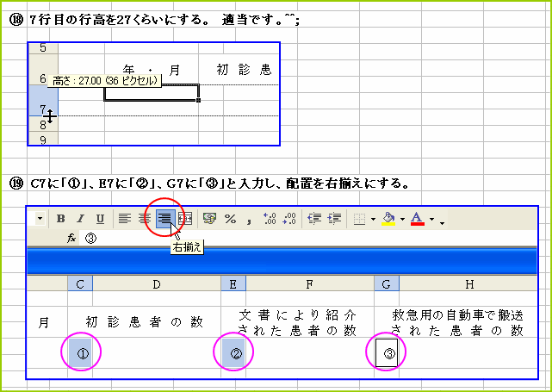Select column D header
The width and height of the screenshot is (552, 392).
click(x=157, y=284)
